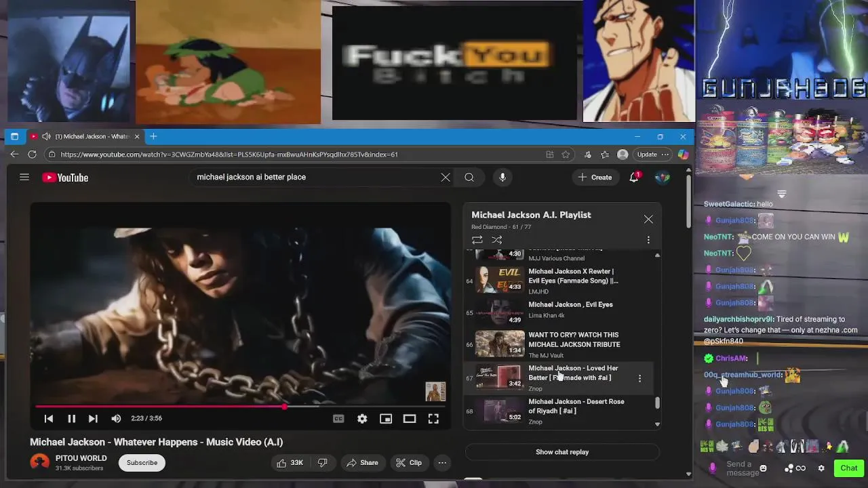Screen dimensions: 868x488
Task: Play Lima Khan 4k Evil Eyes video
Action: point(560,312)
